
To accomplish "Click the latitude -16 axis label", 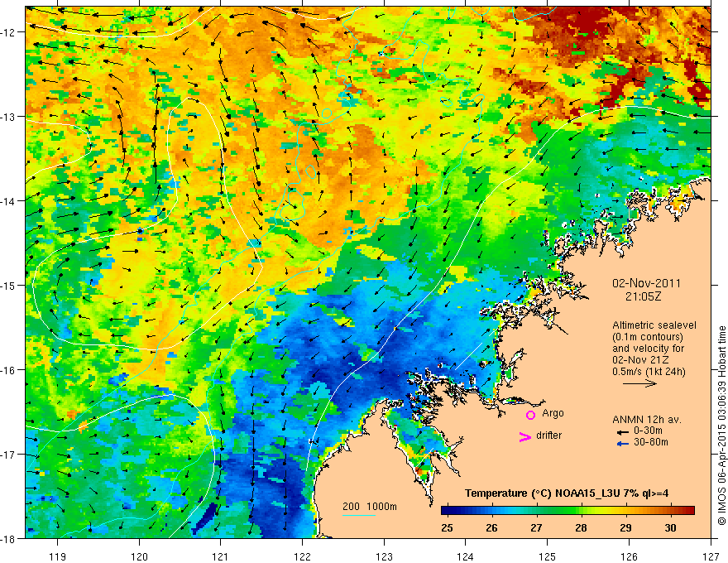I will click(x=8, y=370).
